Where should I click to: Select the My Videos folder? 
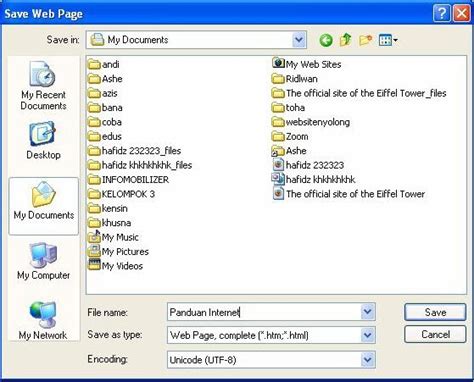coord(115,266)
